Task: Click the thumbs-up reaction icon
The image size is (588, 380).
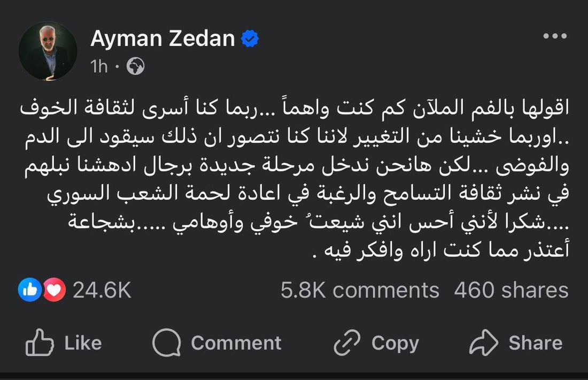Action: tap(30, 290)
